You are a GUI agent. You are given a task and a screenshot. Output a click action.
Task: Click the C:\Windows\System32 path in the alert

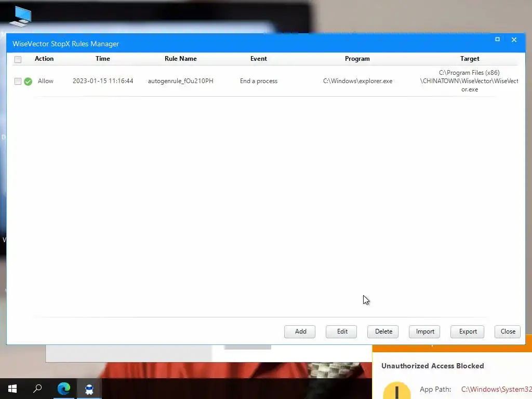pyautogui.click(x=496, y=390)
